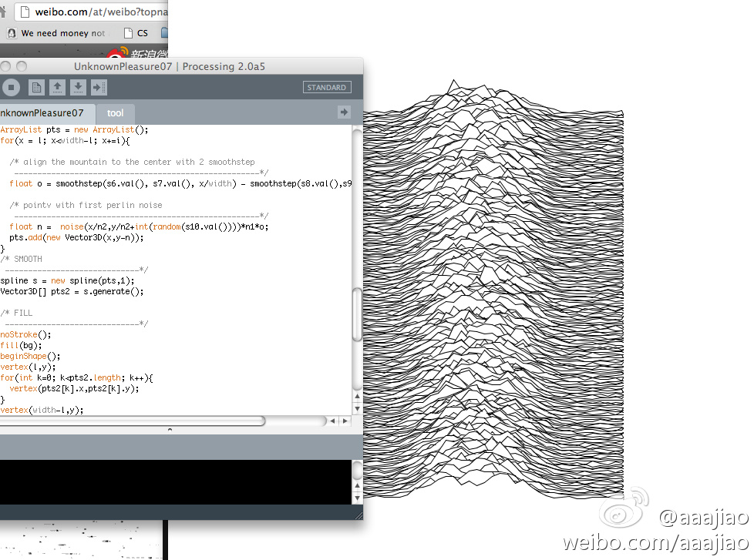Click the page icon in browser address bar
Screen dimensions: 754x560
25,12
